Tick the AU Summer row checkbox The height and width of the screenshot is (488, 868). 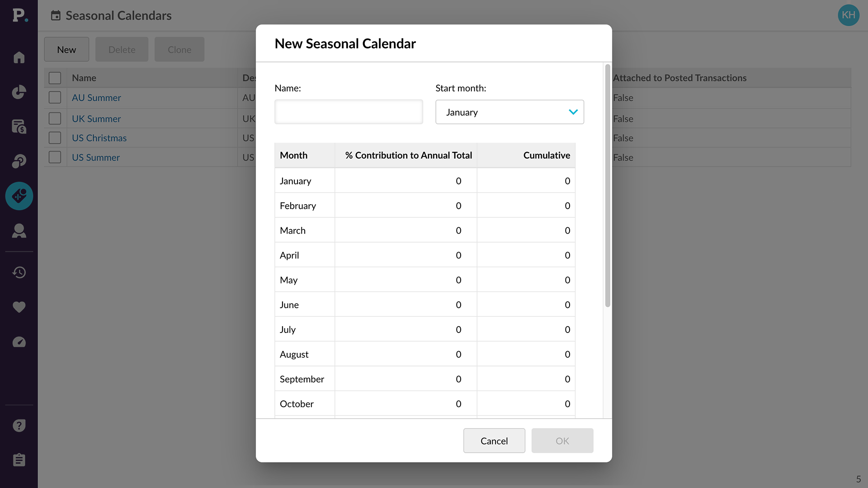tap(55, 98)
